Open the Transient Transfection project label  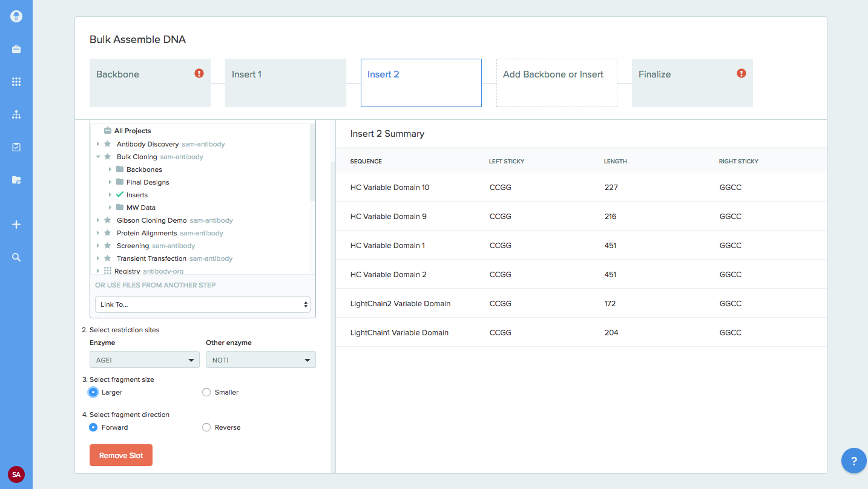coord(152,258)
